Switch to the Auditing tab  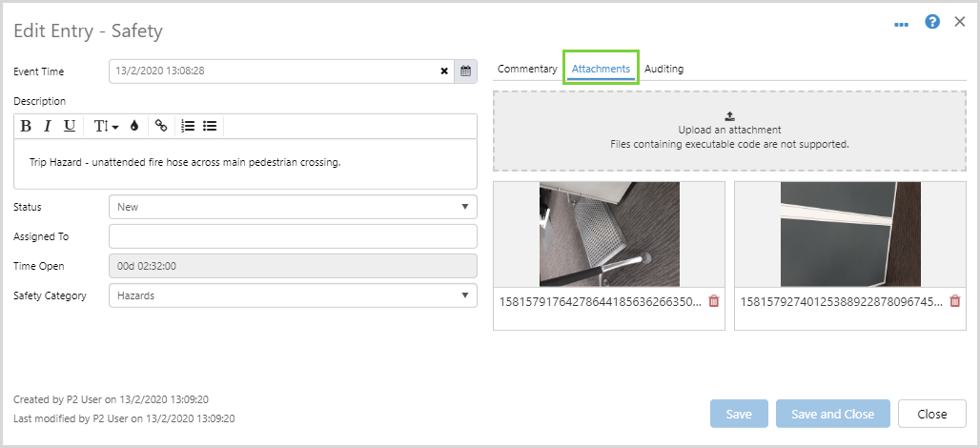point(664,69)
